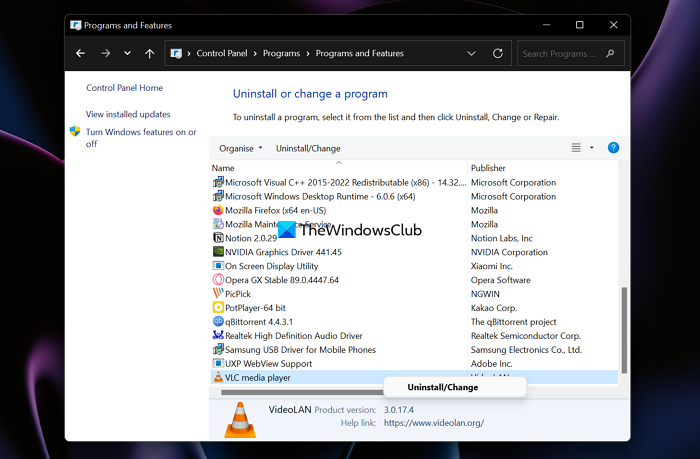Click the search magnifier icon

pos(610,54)
